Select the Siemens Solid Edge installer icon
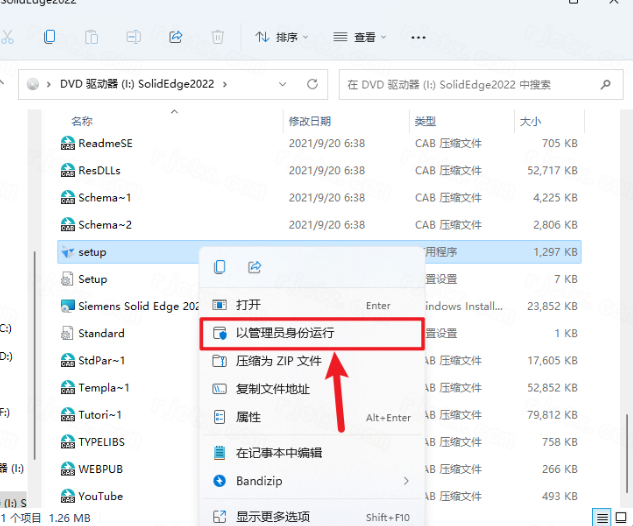Screen dimensions: 633x526 point(68,306)
